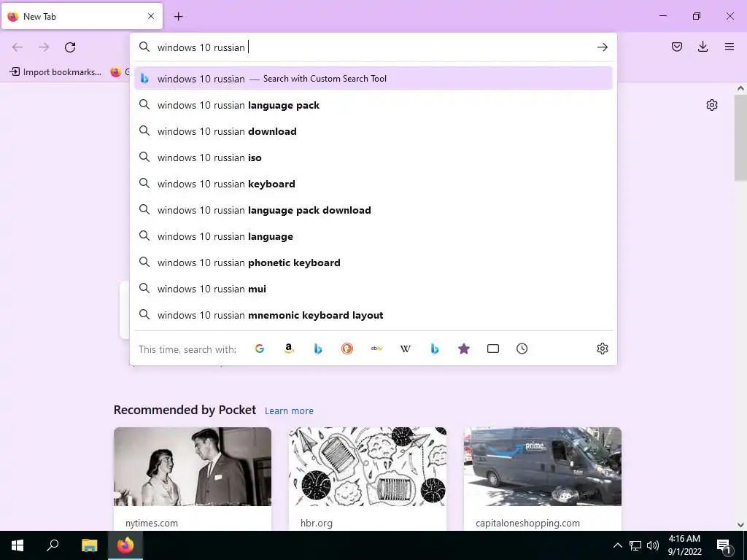Pick suggestion 'windows 10 russian download'
Screen dimensions: 747x560
373,131
